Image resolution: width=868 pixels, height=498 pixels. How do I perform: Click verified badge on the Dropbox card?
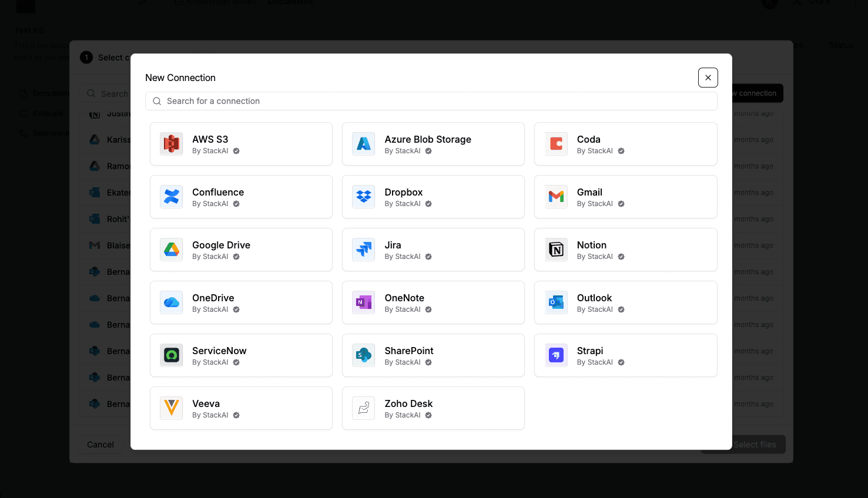(x=428, y=204)
